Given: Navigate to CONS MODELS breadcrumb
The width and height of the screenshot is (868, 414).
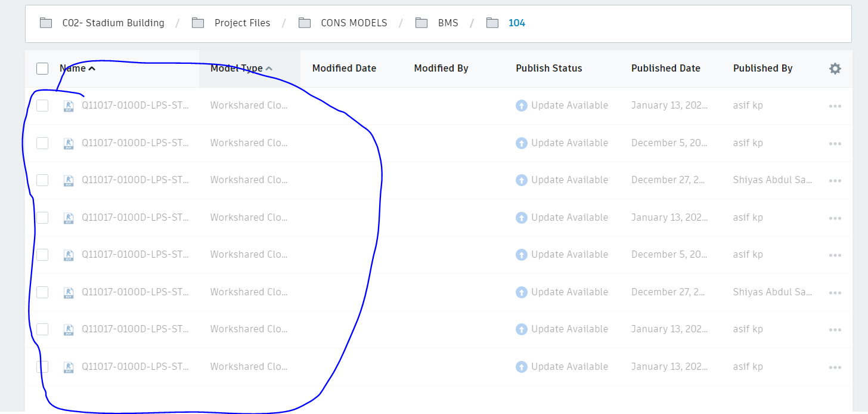Looking at the screenshot, I should (x=354, y=23).
